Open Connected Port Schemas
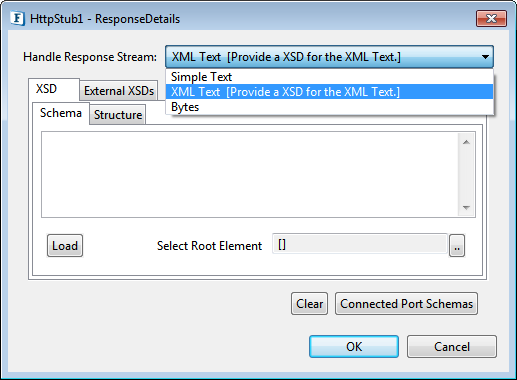This screenshot has height=380, width=517. [x=406, y=304]
